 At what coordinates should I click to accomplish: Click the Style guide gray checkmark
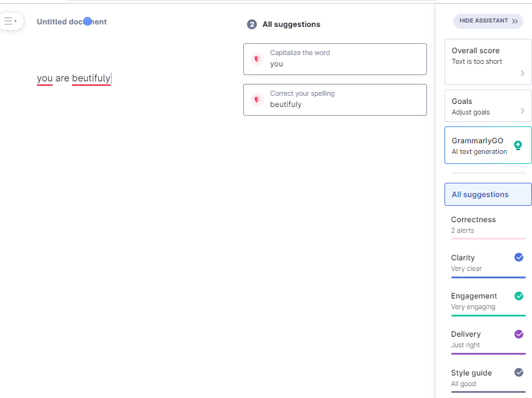pos(518,372)
